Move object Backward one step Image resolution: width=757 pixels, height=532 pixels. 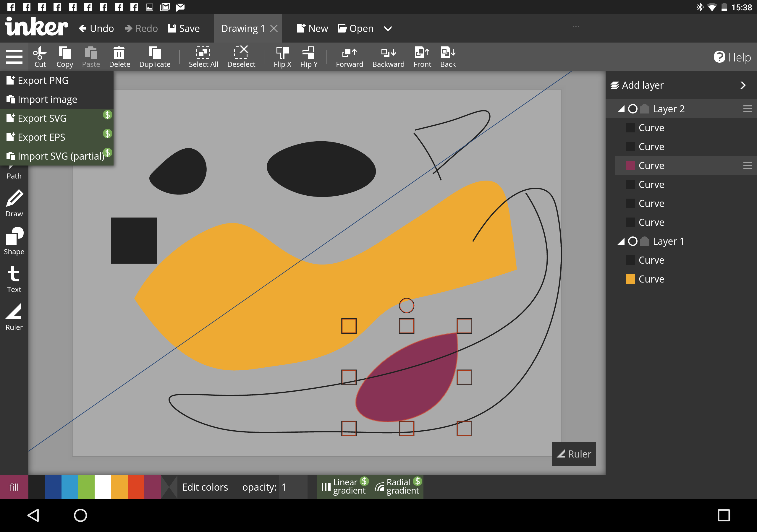388,57
